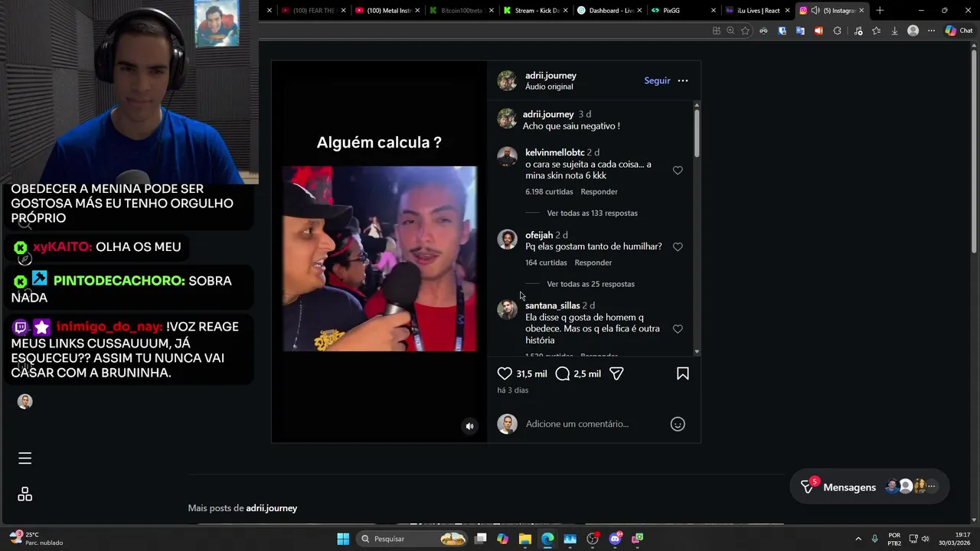Reply to ofeijah's comment
Viewport: 980px width, 551px height.
tap(593, 262)
